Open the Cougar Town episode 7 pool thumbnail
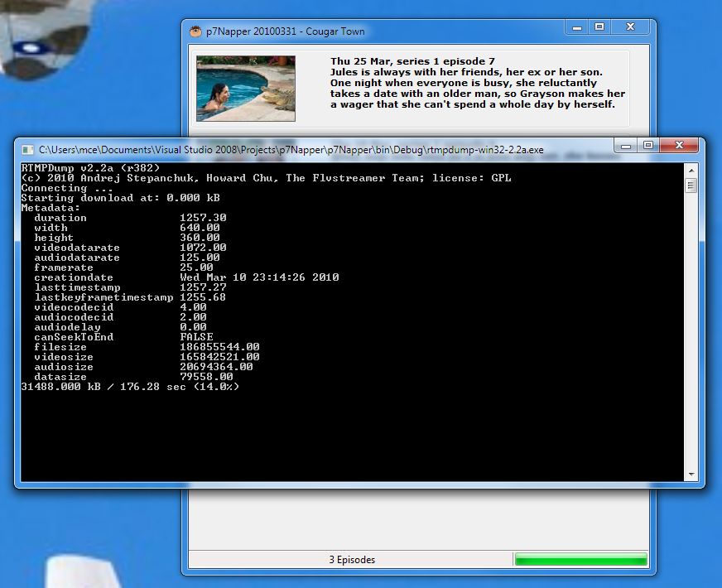722x588 pixels. [x=246, y=89]
